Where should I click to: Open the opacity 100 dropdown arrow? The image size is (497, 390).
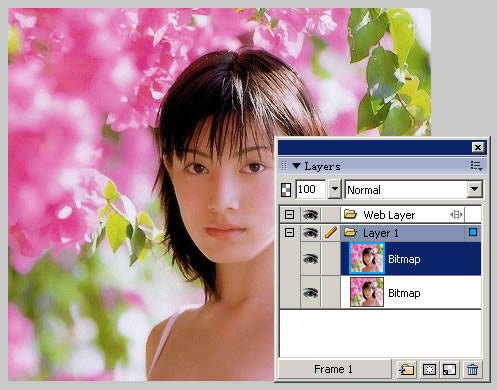click(335, 189)
